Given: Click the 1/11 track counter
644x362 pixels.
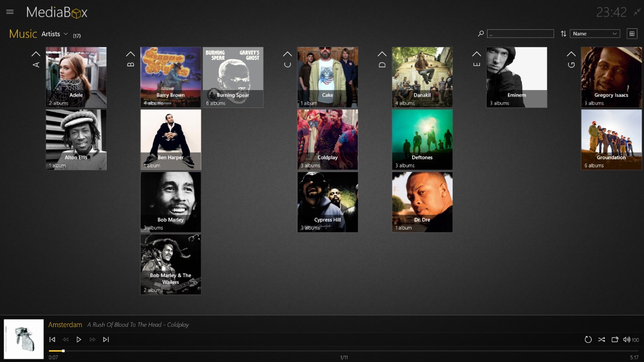Looking at the screenshot, I should [x=344, y=358].
